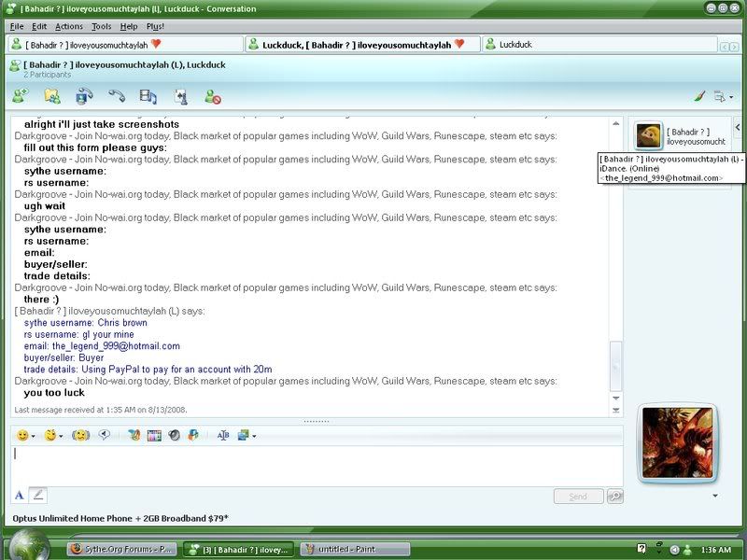The image size is (747, 560).
Task: Click the blue A font button
Action: click(x=19, y=496)
